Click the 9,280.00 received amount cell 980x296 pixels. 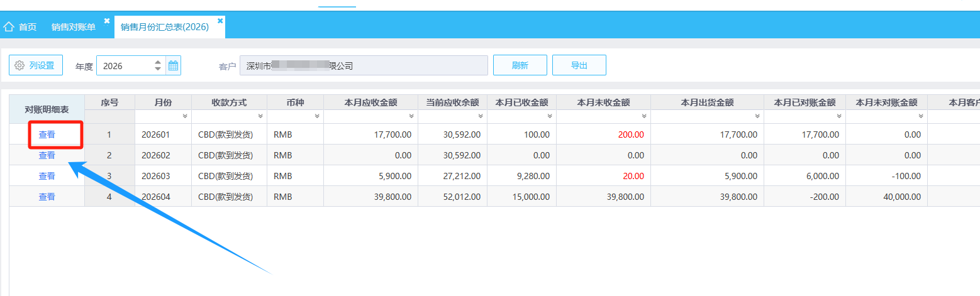521,176
